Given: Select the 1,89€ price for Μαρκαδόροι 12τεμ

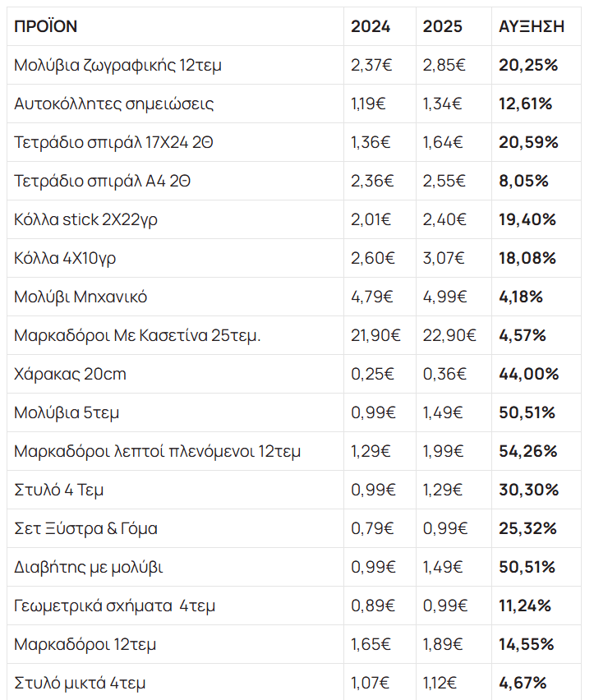Looking at the screenshot, I should tap(444, 644).
